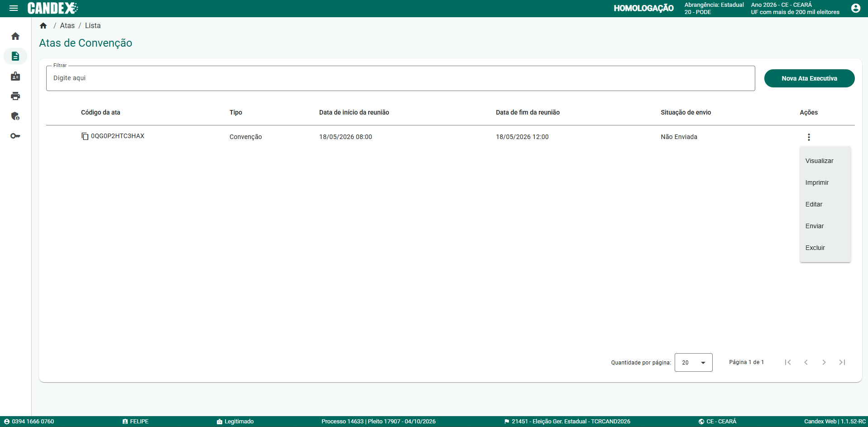Click the Tipo column header

pos(235,112)
